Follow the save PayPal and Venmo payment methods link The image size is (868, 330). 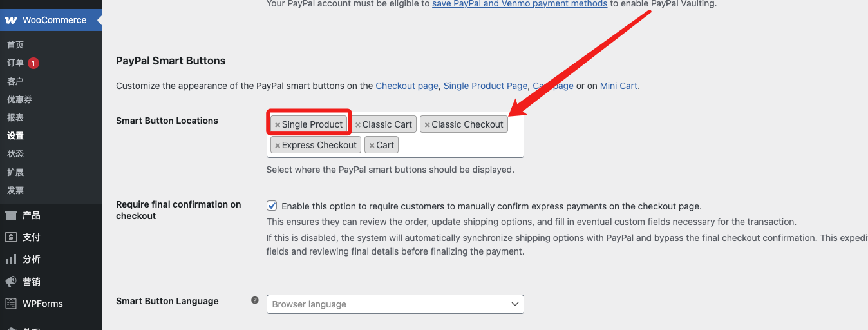pyautogui.click(x=520, y=4)
